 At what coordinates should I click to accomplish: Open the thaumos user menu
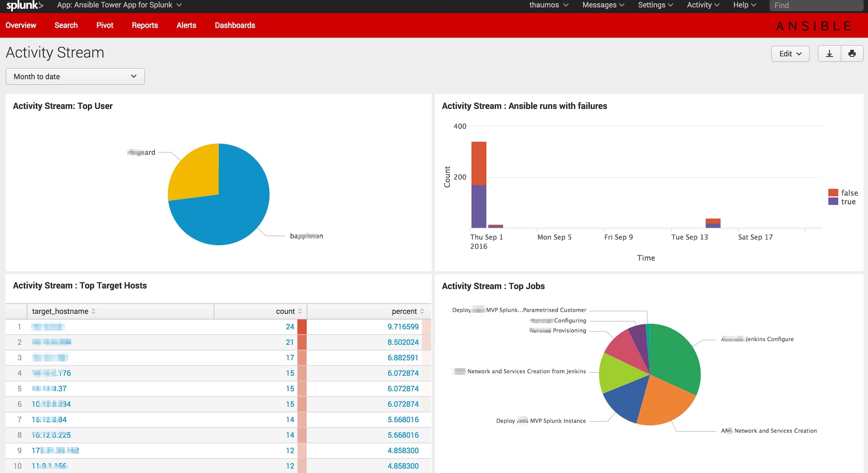(549, 5)
